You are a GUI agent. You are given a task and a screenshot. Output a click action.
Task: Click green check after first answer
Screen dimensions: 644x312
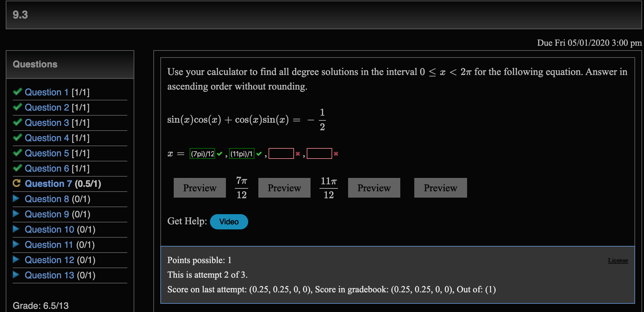[220, 154]
